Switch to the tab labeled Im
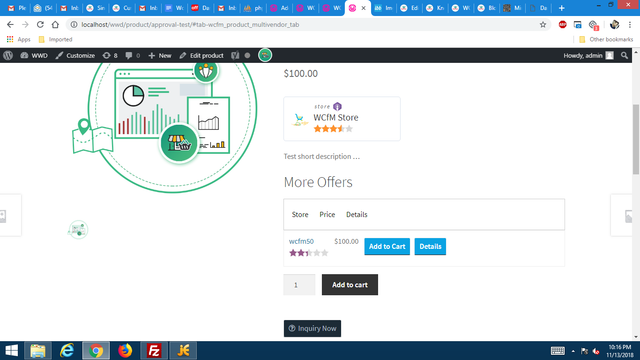The image size is (640, 360). pos(384,8)
